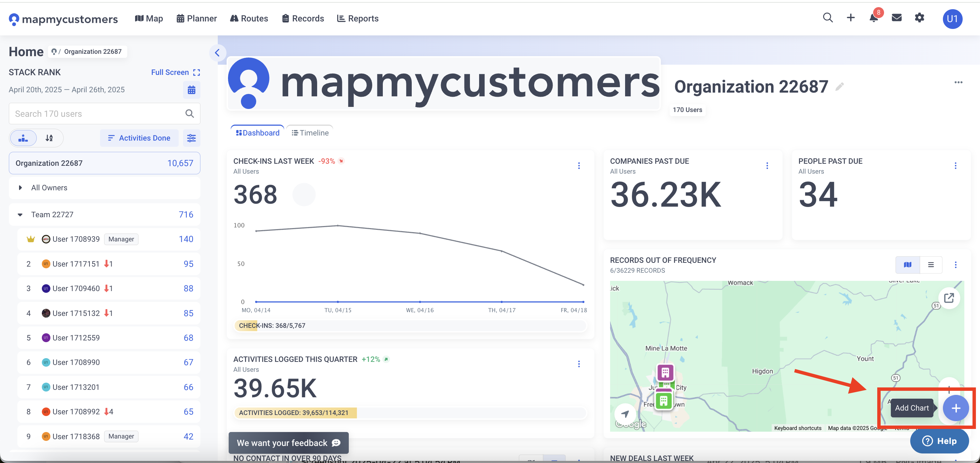
Task: Open Activities Done metric dropdown
Action: (139, 138)
